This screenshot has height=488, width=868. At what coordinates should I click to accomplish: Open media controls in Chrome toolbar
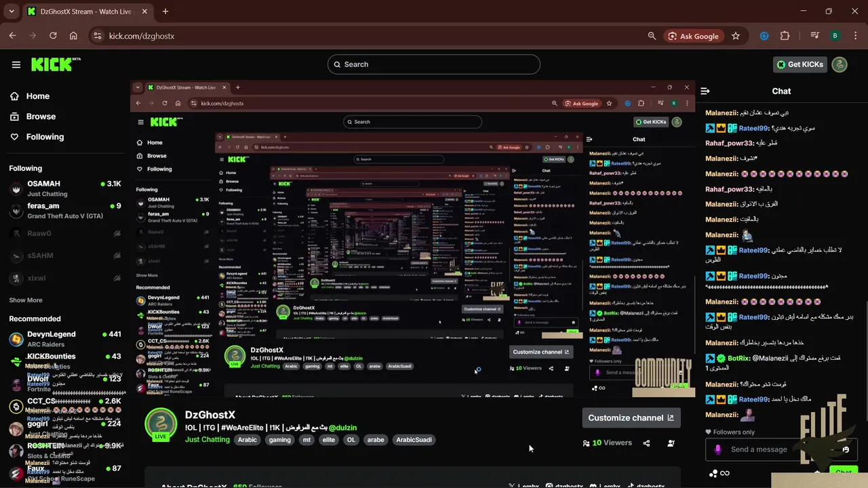click(x=816, y=36)
